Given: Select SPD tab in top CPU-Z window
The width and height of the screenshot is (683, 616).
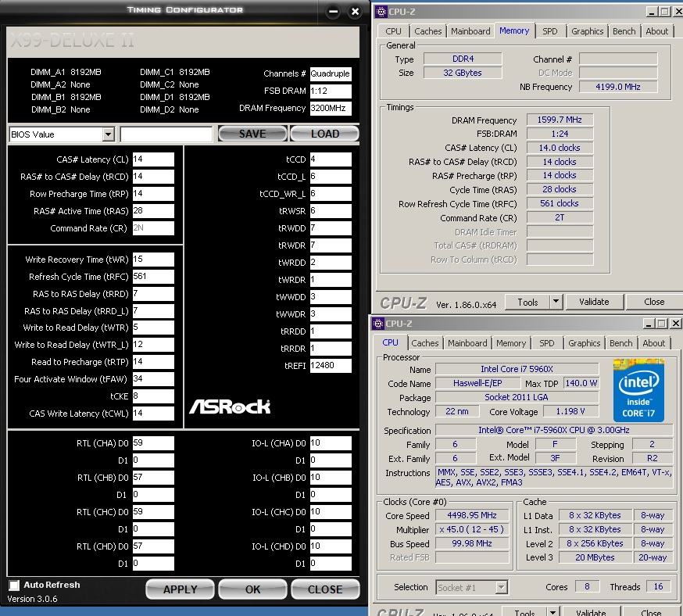Looking at the screenshot, I should pyautogui.click(x=549, y=31).
